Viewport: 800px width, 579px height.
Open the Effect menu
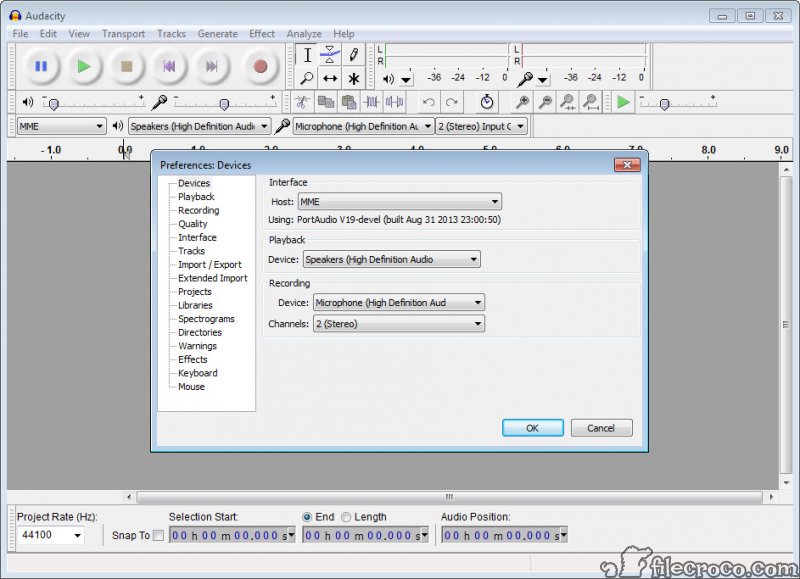262,34
